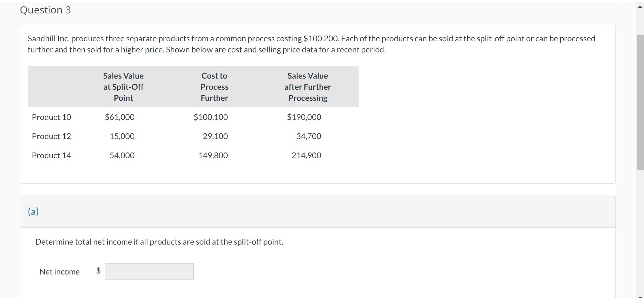Click the 34,700 cell for Product 12
The width and height of the screenshot is (644, 298).
(309, 136)
